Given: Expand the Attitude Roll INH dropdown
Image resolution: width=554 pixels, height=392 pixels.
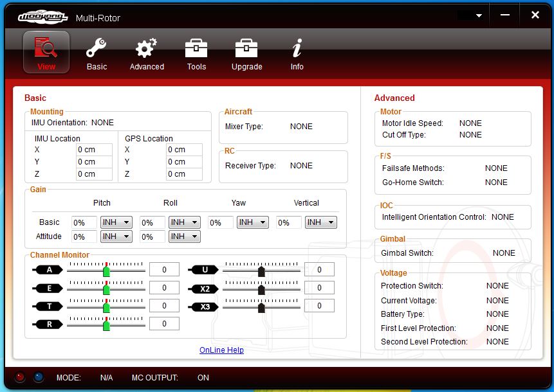Looking at the screenshot, I should click(185, 236).
